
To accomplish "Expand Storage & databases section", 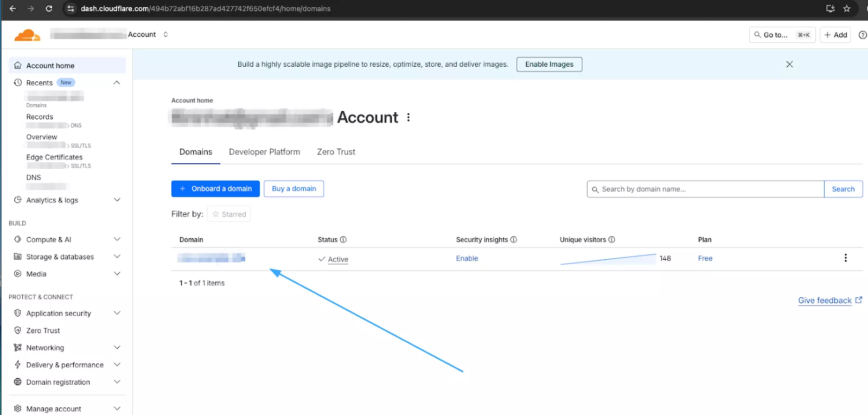I will (x=117, y=257).
